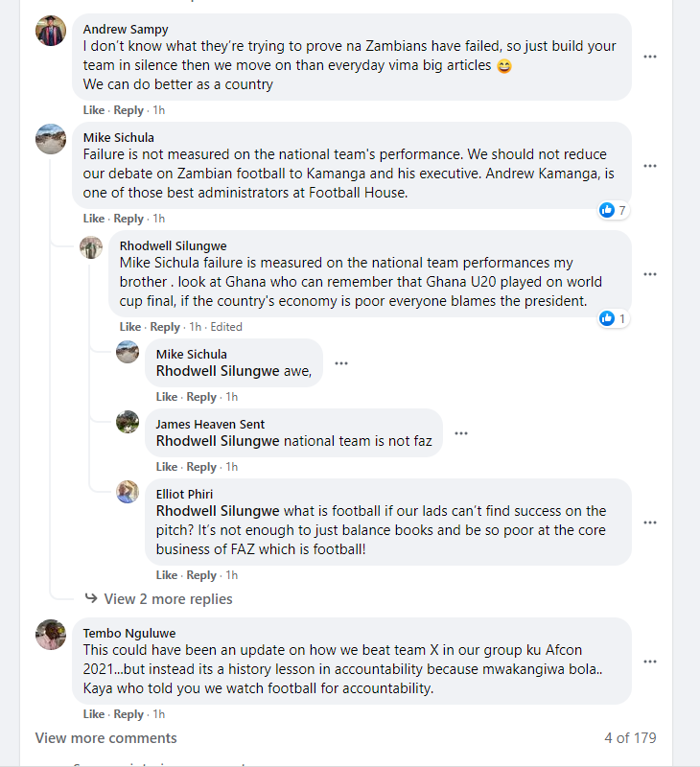Viewport: 700px width, 767px height.
Task: Open options menu for Andrew Sampy's comment
Action: tap(650, 57)
